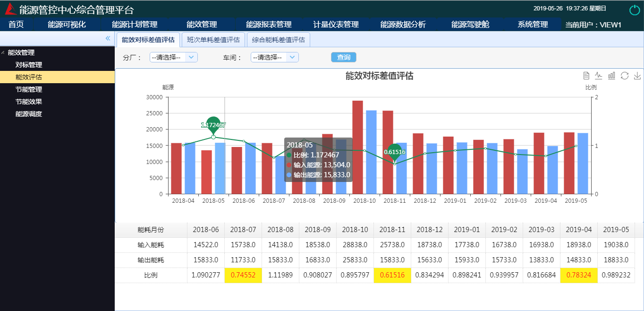644x311 pixels.
Task: Click the highlighted 0.61516 table cell
Action: (392, 275)
